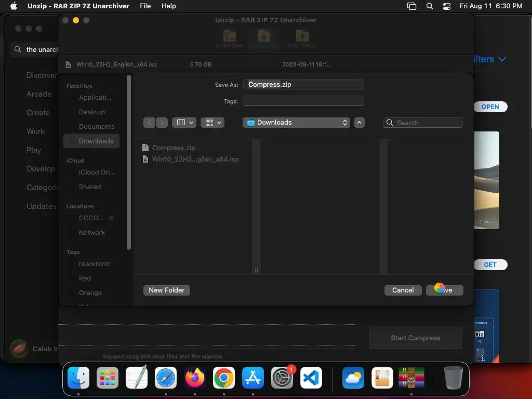Screen dimensions: 532x399
Task: Go back in the save dialog
Action: pyautogui.click(x=149, y=123)
